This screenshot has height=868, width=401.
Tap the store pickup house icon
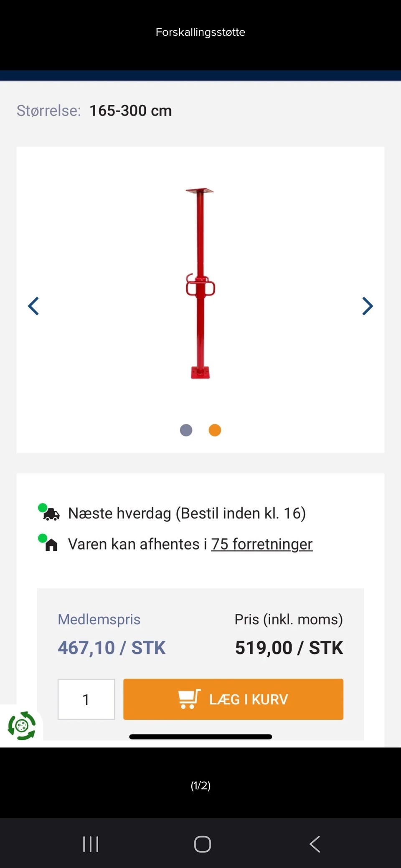pyautogui.click(x=51, y=545)
